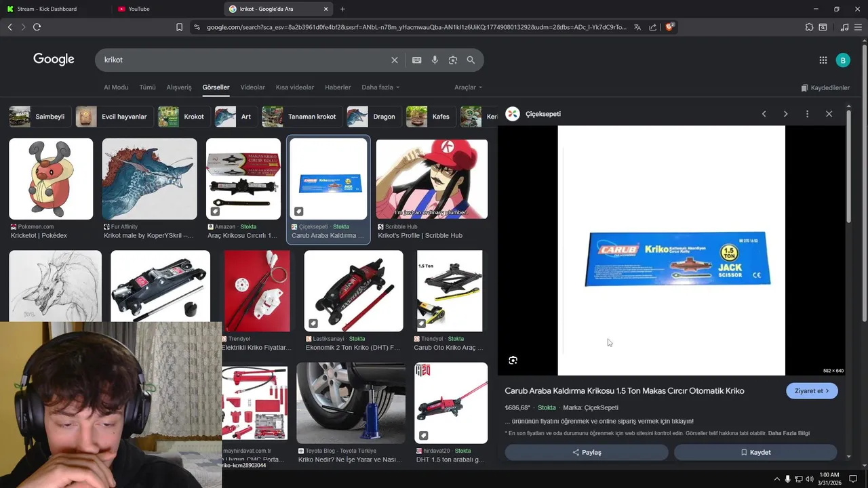This screenshot has width=868, height=488.
Task: Select Tanaman krokot filter chip
Action: [302, 117]
